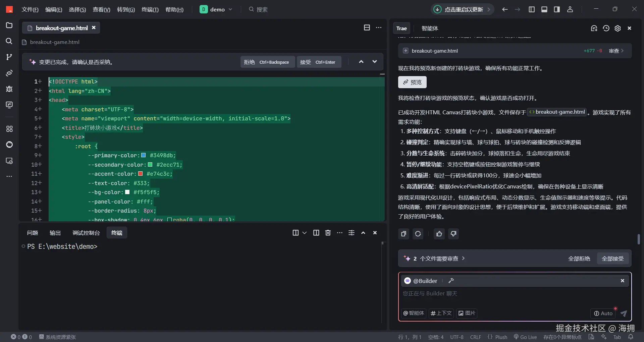Open the Explorer sidebar icon

click(9, 25)
